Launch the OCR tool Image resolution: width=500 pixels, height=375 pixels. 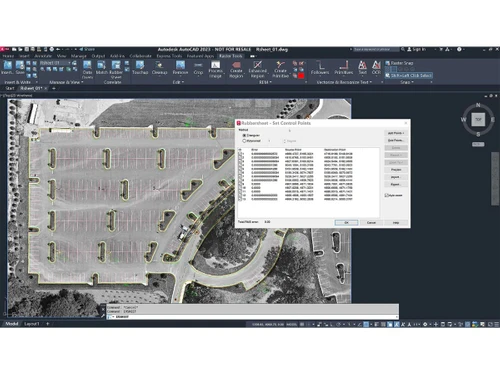[x=376, y=68]
